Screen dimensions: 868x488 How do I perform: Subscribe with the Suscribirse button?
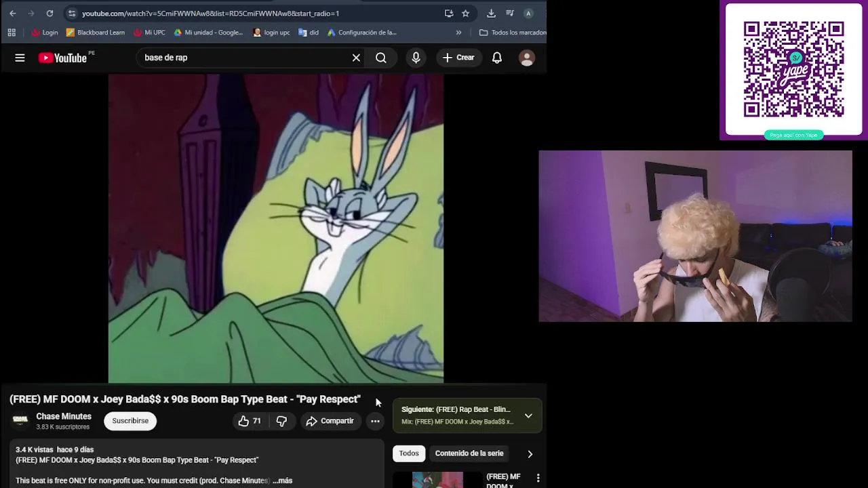point(130,421)
